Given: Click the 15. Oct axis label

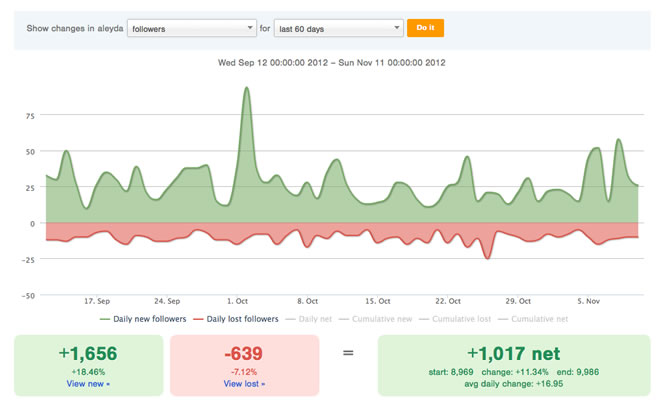Looking at the screenshot, I should [378, 302].
